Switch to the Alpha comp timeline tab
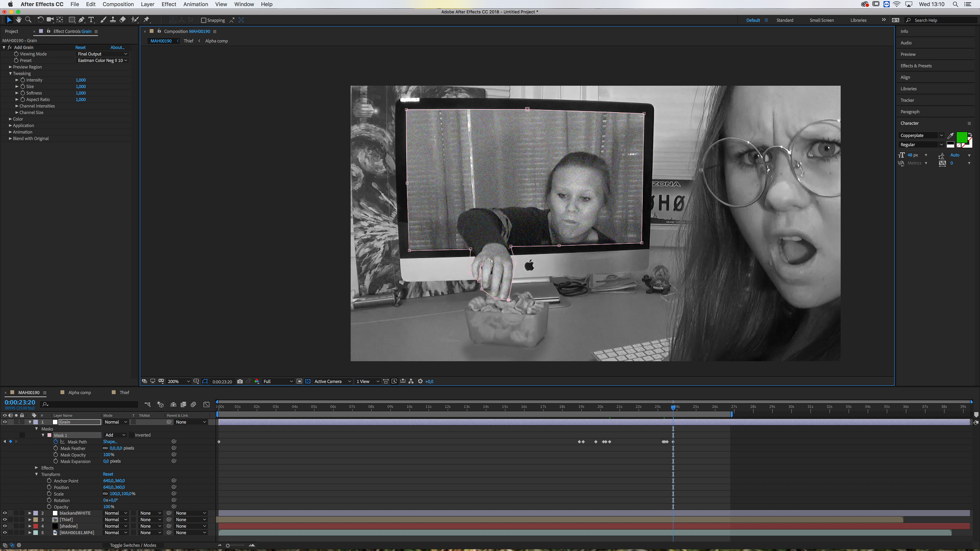980x551 pixels. pyautogui.click(x=80, y=392)
